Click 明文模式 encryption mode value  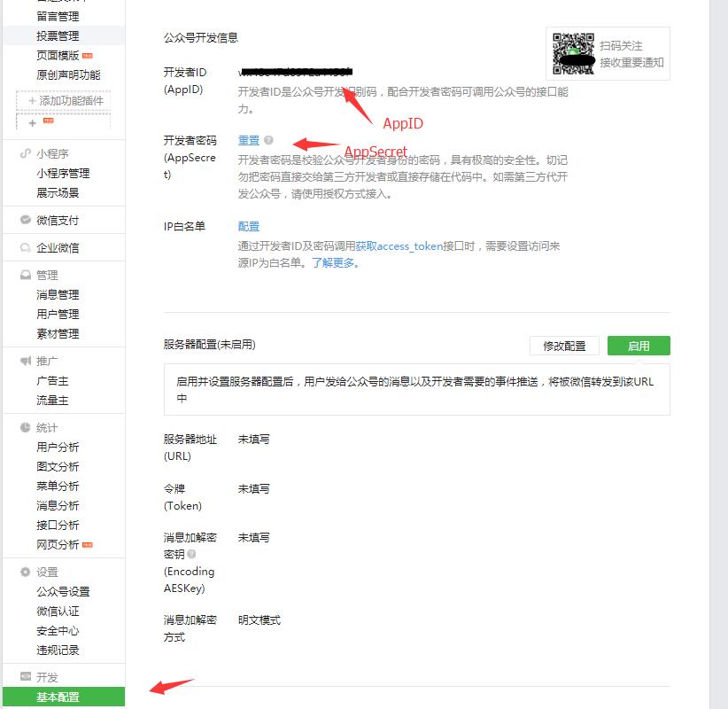pos(259,620)
